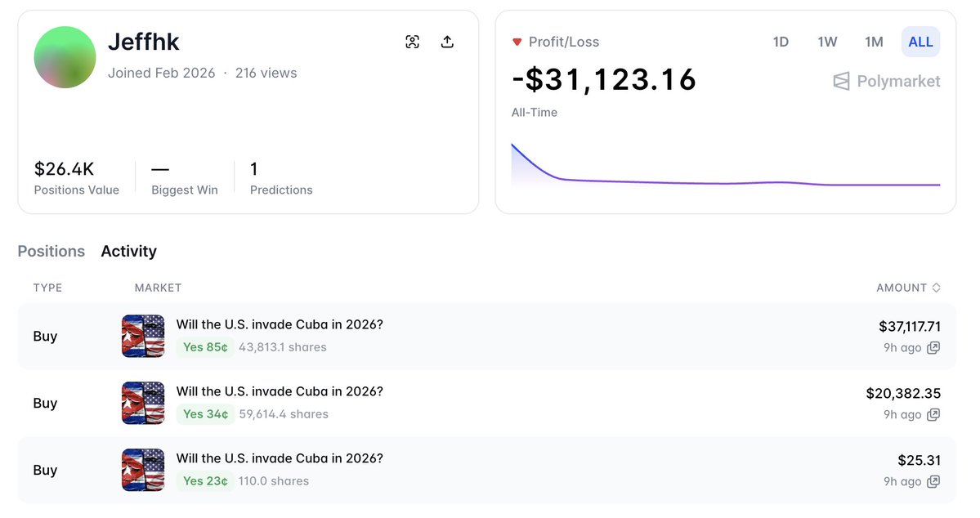Select the 1D time range
The width and height of the screenshot is (980, 518).
[x=781, y=42]
